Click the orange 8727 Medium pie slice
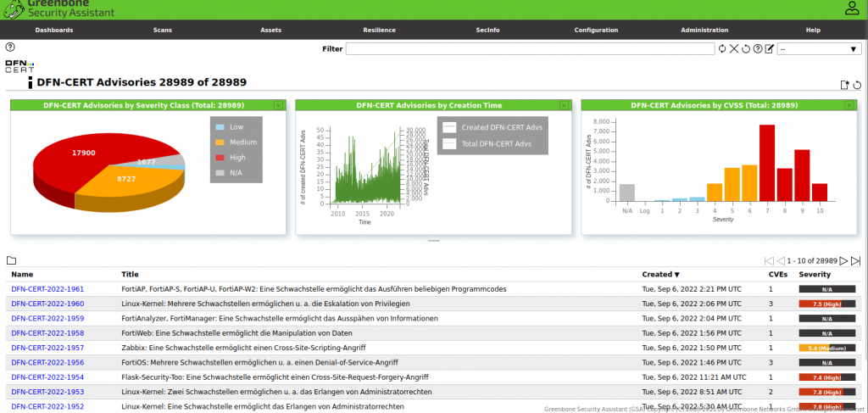This screenshot has height=413, width=868. point(127,180)
